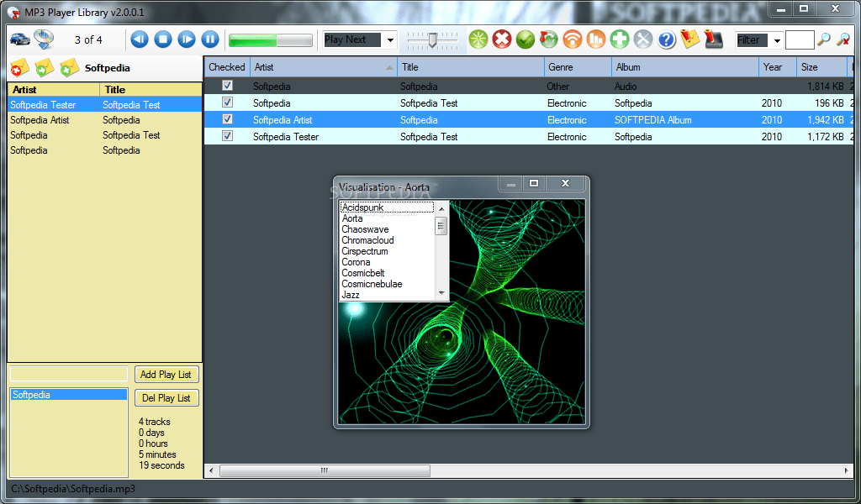Open the Filter dropdown
The width and height of the screenshot is (861, 504).
[x=776, y=40]
